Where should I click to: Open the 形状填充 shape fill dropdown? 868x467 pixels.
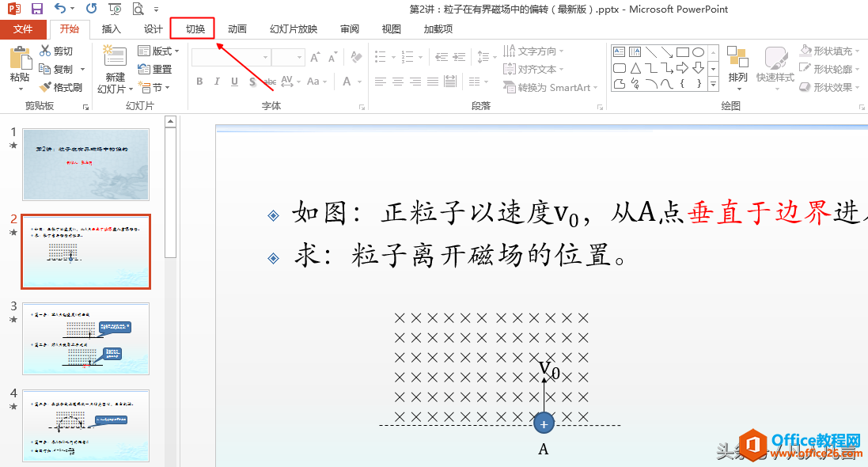(829, 51)
